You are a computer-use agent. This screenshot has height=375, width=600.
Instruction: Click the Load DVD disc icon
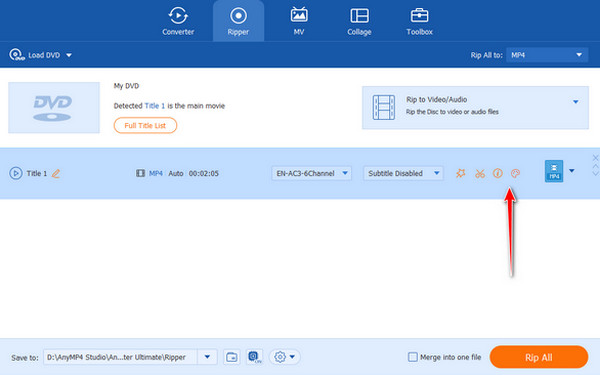click(17, 55)
